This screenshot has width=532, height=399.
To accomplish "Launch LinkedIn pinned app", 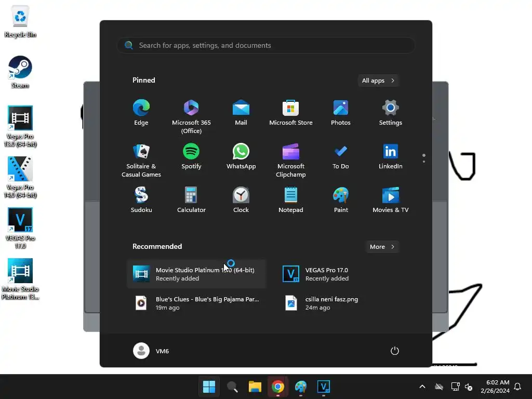I will pos(391,156).
